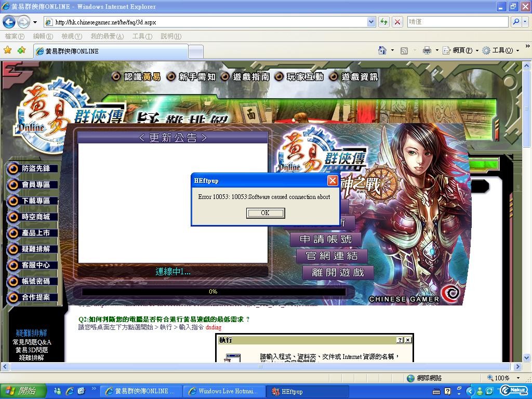Click the 會員專區 sidebar button
532x399 pixels.
(x=32, y=184)
